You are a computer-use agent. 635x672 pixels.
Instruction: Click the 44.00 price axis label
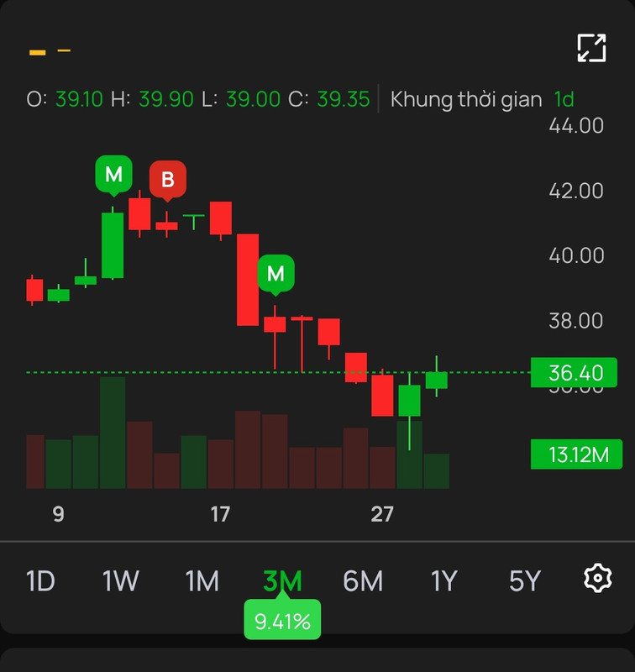point(576,126)
